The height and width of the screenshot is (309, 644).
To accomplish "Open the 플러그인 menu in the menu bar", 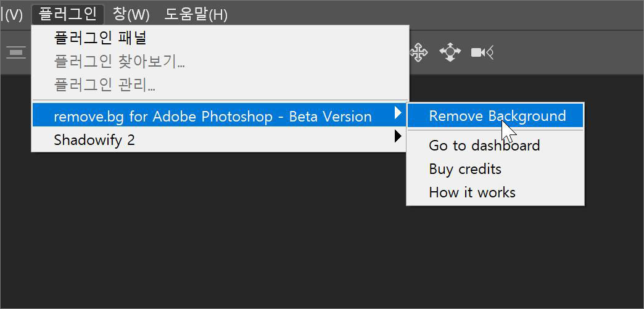I will 68,14.
